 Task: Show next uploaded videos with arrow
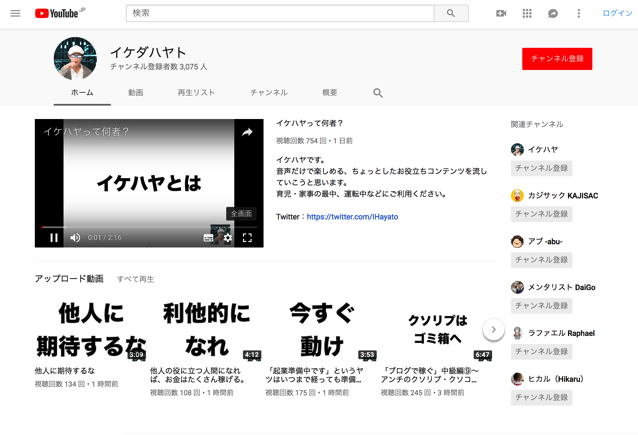[493, 329]
